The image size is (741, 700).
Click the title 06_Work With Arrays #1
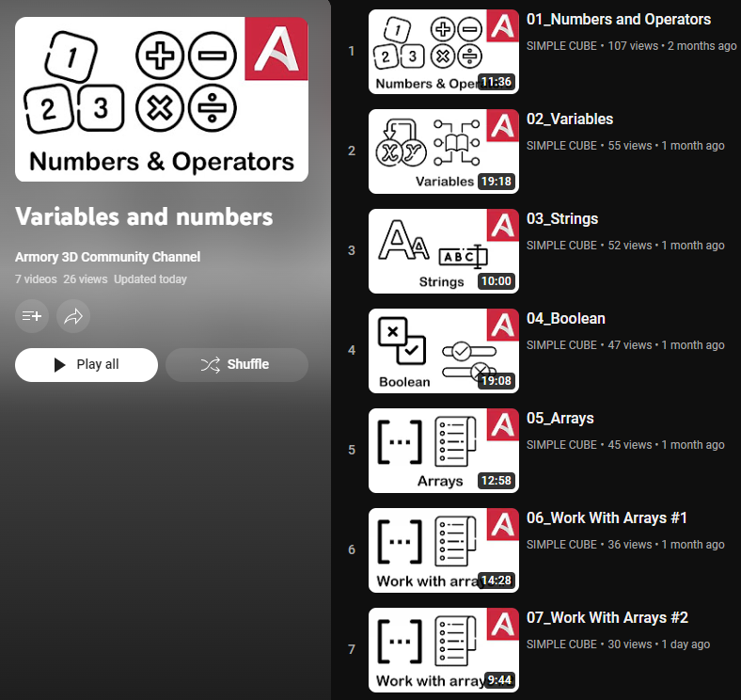(x=607, y=518)
